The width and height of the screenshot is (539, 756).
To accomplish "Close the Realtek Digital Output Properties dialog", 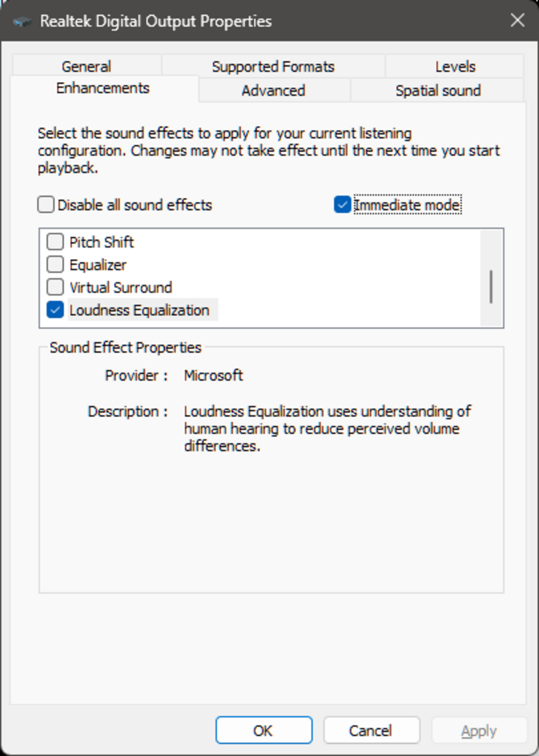I will point(517,20).
